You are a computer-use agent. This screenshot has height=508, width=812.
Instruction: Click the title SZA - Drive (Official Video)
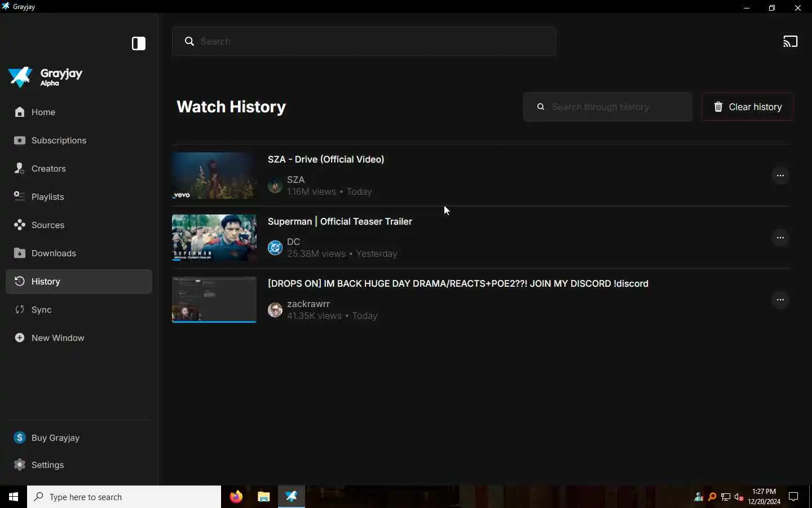point(326,159)
